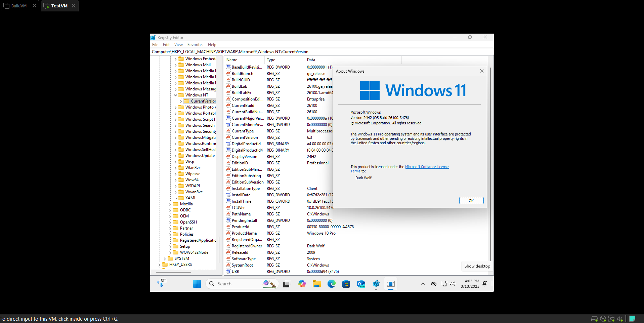Screen dimensions: 644x323
Task: Click the taskbar Search box
Action: pyautogui.click(x=242, y=284)
